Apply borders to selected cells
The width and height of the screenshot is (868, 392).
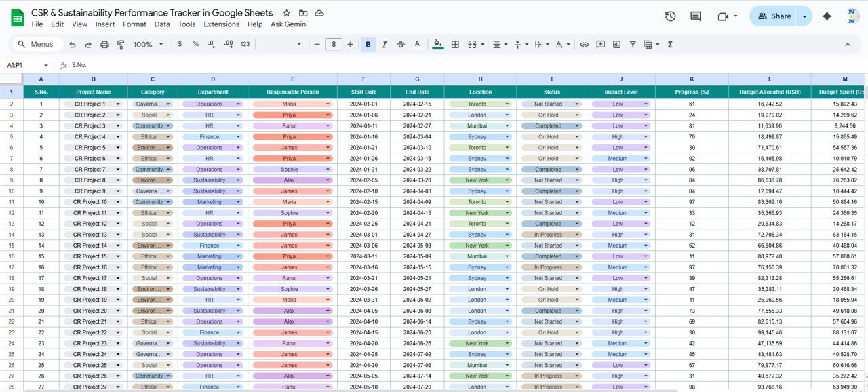point(454,43)
